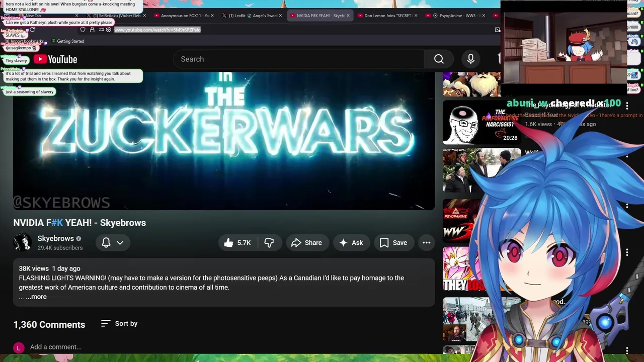Click picture-in-picture icon at address bar end
Screen dimensions: 644x362
497,30
